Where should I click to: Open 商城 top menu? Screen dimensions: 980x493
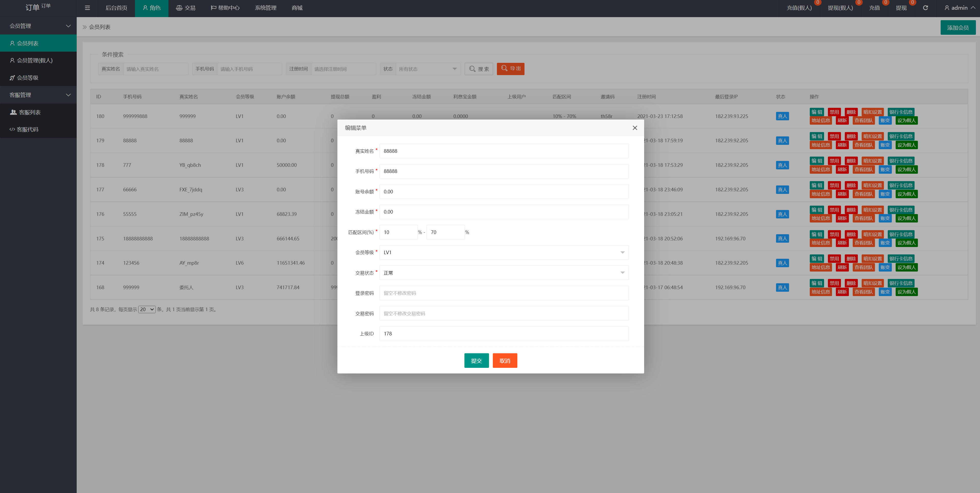297,8
